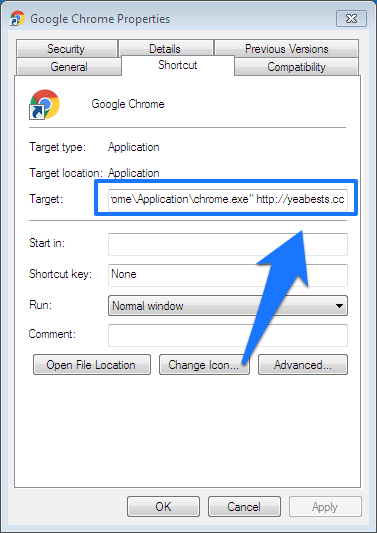Focus the Shortcut key field

point(228,275)
